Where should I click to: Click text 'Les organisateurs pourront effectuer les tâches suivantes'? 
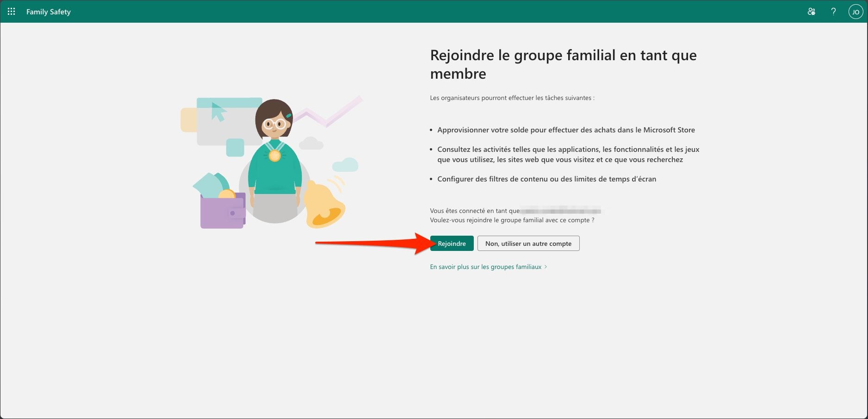(x=512, y=98)
